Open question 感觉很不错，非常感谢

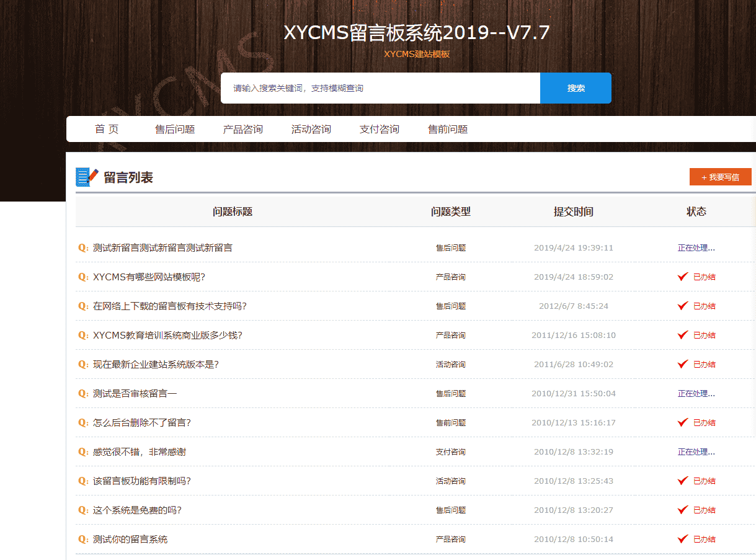(140, 452)
